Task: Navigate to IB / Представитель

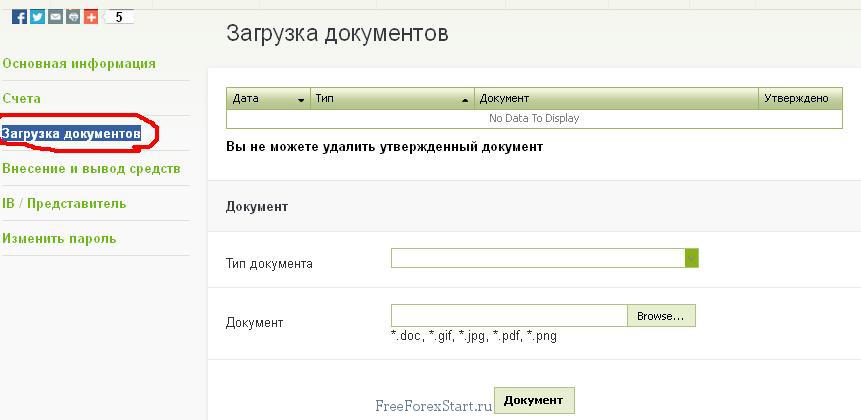Action: (64, 203)
